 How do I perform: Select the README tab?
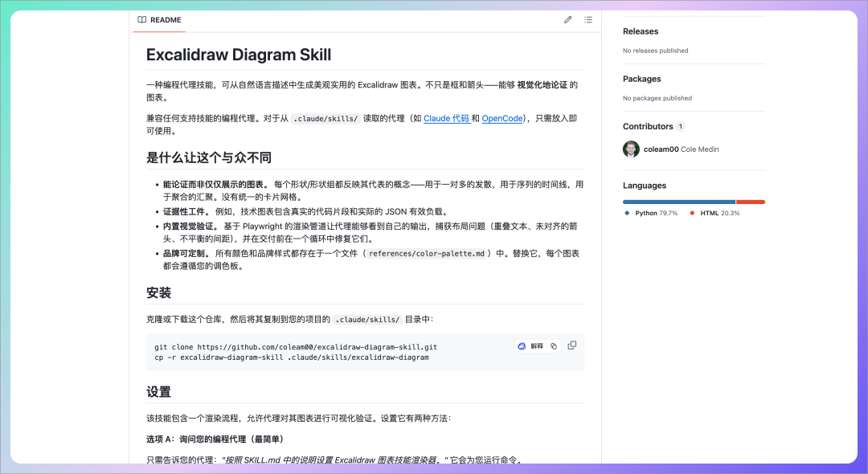coord(159,19)
